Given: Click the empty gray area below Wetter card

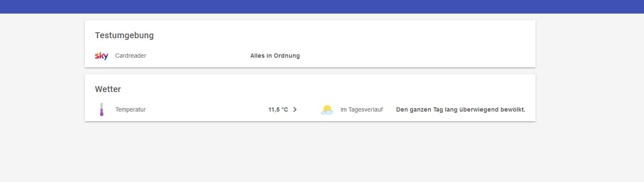Looking at the screenshot, I should click(x=310, y=151).
